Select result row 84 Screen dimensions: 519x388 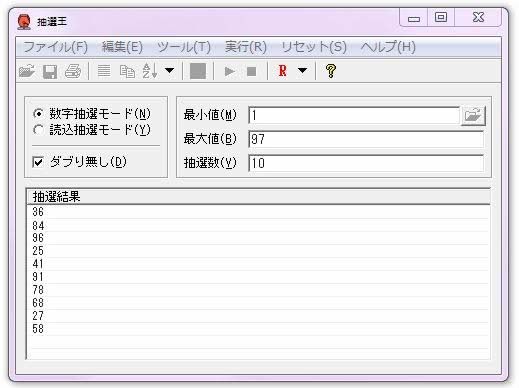click(x=258, y=225)
